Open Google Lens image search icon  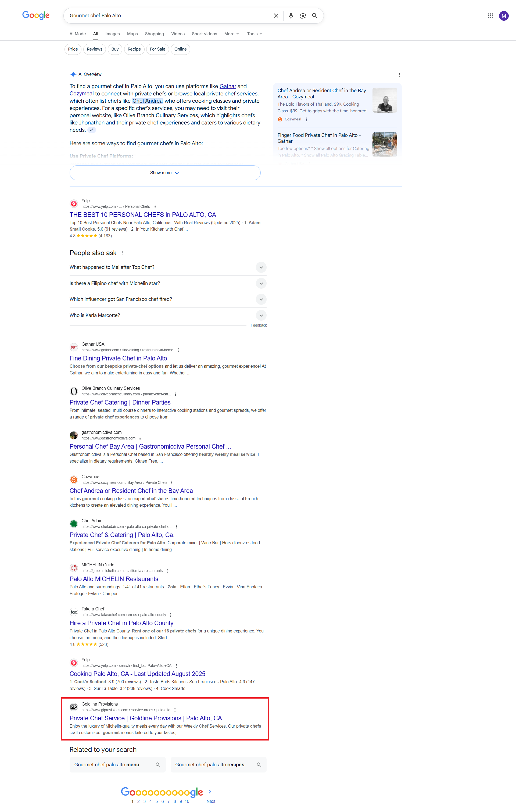pos(303,16)
